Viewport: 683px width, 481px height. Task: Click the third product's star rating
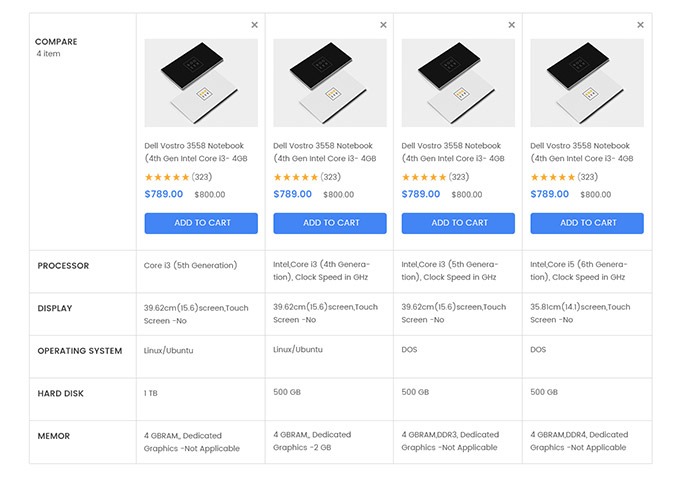pos(425,177)
